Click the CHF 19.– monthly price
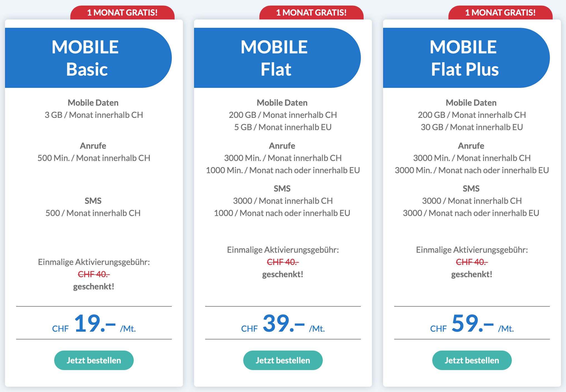This screenshot has width=566, height=392. 94,323
